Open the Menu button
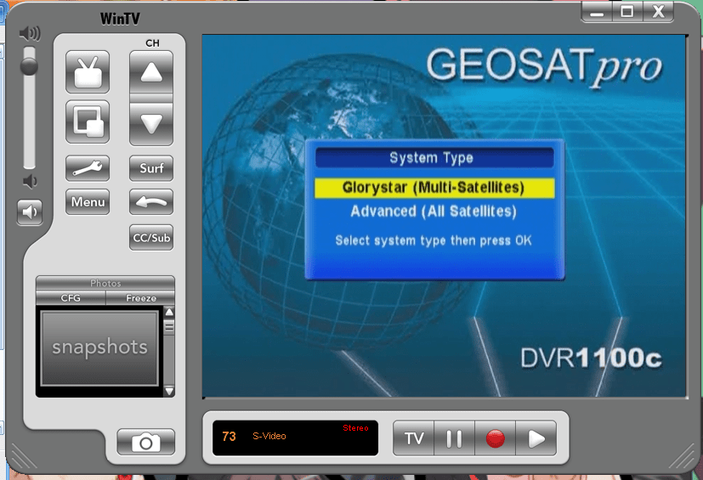Image resolution: width=703 pixels, height=480 pixels. coord(87,202)
